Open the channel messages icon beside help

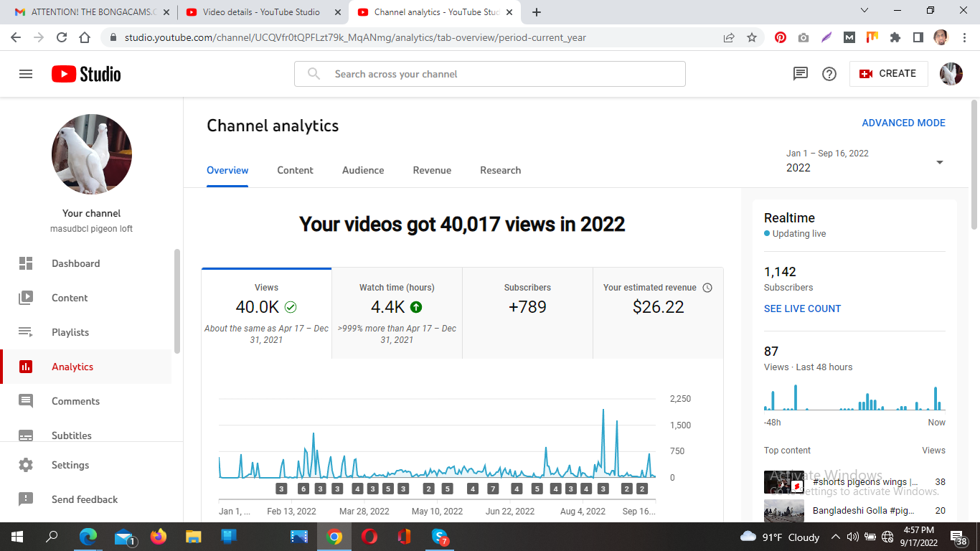pos(800,74)
